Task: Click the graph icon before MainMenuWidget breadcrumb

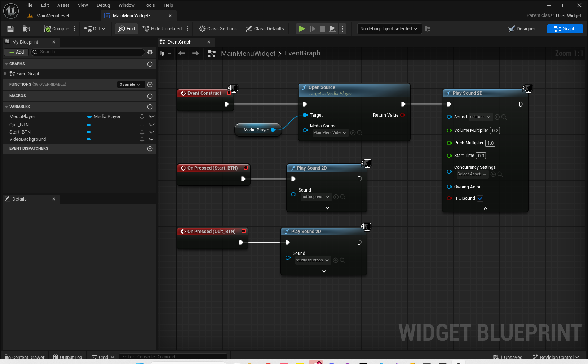Action: [x=212, y=54]
